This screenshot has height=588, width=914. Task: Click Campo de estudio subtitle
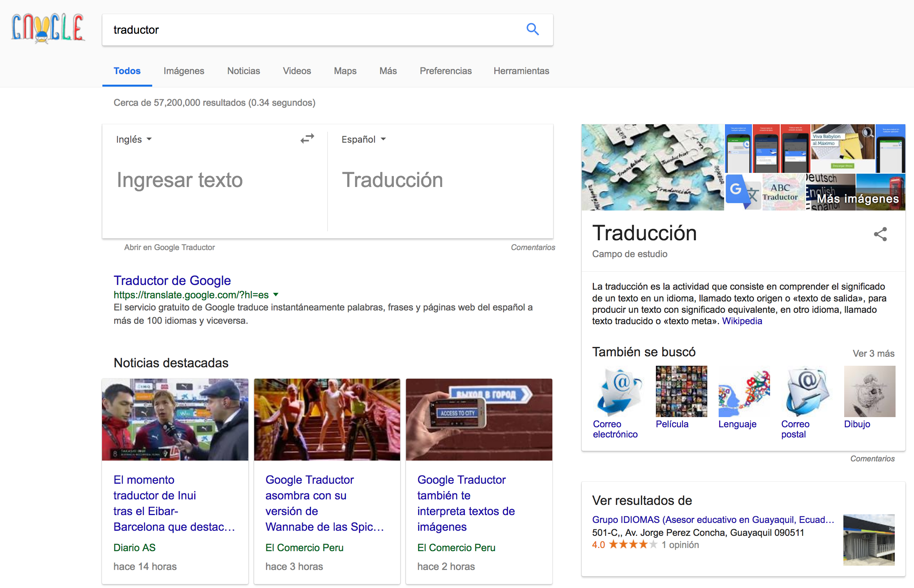630,254
